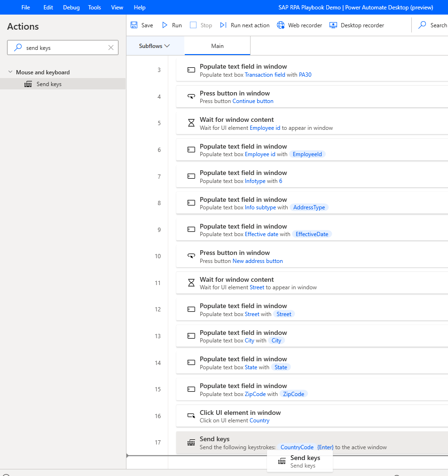
Task: Click the PA30 value in step 3
Action: [x=305, y=75]
